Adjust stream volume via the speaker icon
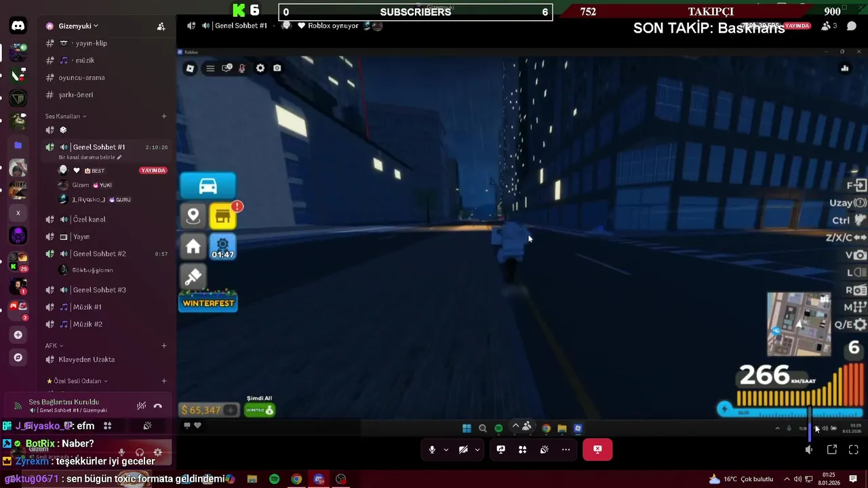Image resolution: width=868 pixels, height=488 pixels. (x=809, y=449)
